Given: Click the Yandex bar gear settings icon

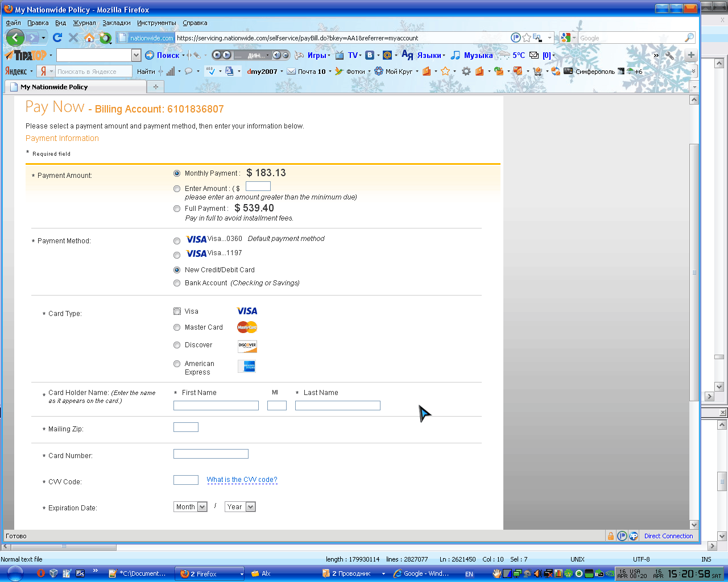Looking at the screenshot, I should pyautogui.click(x=466, y=71).
